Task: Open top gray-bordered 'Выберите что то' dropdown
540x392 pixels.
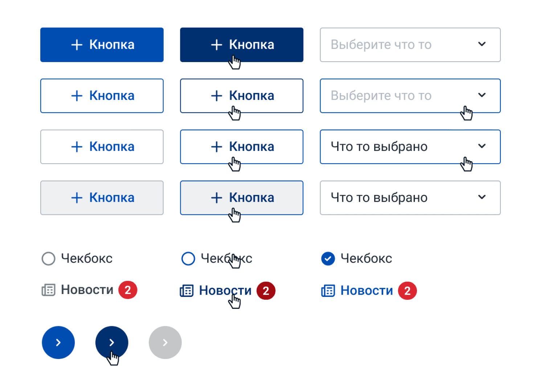Action: (410, 45)
